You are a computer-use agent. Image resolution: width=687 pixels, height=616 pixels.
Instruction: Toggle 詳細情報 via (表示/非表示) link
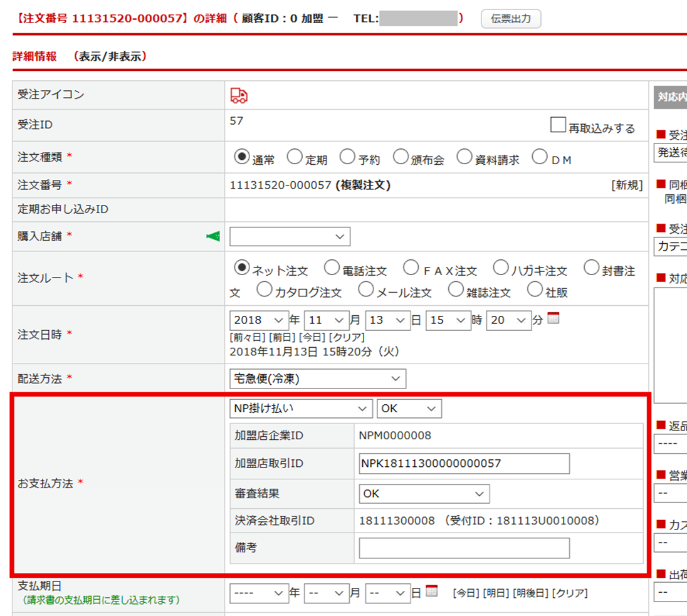pos(110,56)
